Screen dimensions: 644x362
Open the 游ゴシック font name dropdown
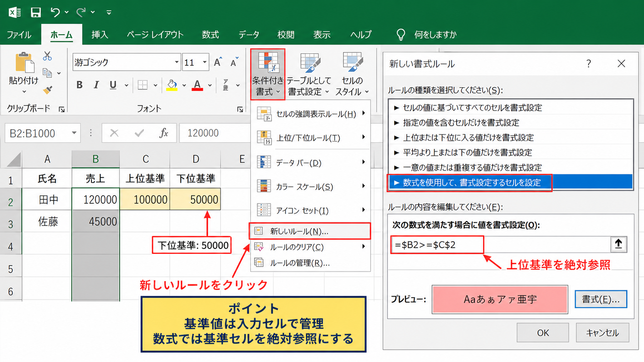(x=176, y=62)
